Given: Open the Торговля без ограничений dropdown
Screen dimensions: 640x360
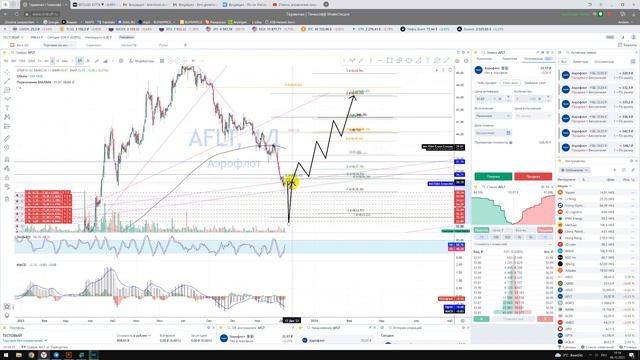Looking at the screenshot, I should pos(24,340).
